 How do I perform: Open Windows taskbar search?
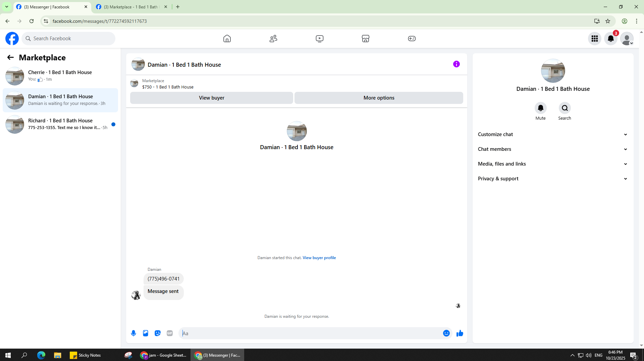tap(24, 355)
